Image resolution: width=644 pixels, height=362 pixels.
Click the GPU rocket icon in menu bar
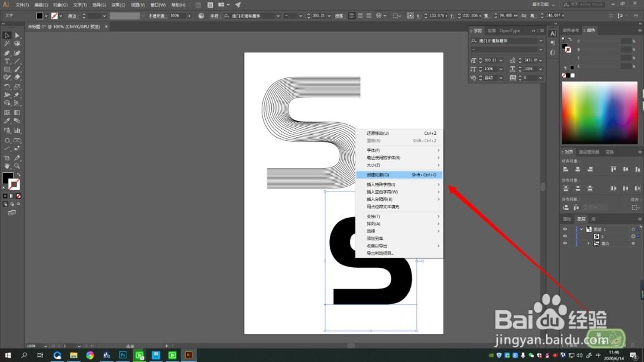tap(238, 5)
